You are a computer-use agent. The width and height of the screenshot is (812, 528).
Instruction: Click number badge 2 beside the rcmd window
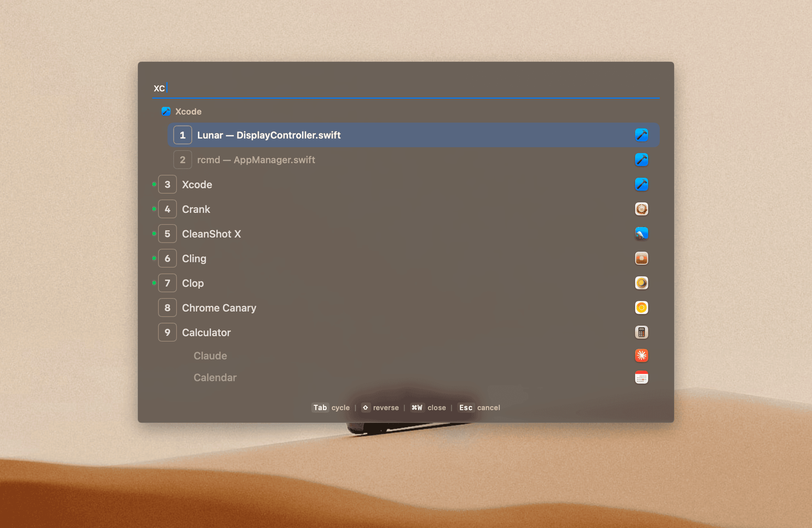point(182,159)
